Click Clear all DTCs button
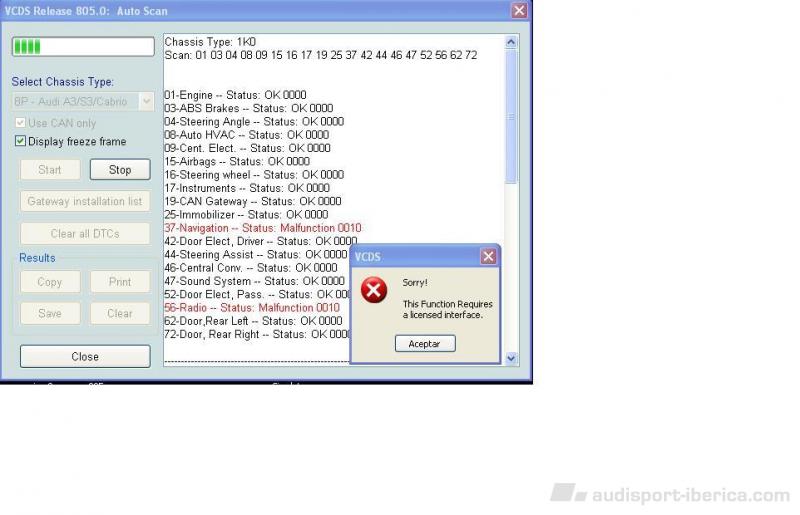 tap(85, 233)
